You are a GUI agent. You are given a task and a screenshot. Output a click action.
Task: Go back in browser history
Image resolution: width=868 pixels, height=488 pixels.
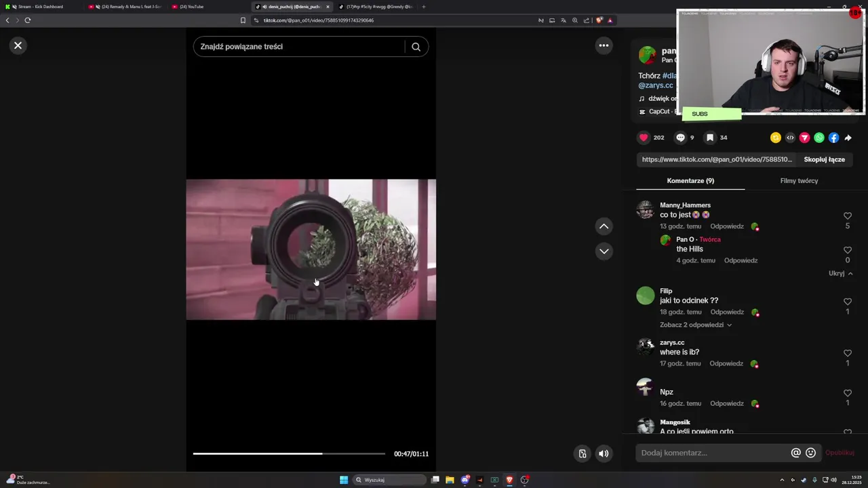(7, 20)
